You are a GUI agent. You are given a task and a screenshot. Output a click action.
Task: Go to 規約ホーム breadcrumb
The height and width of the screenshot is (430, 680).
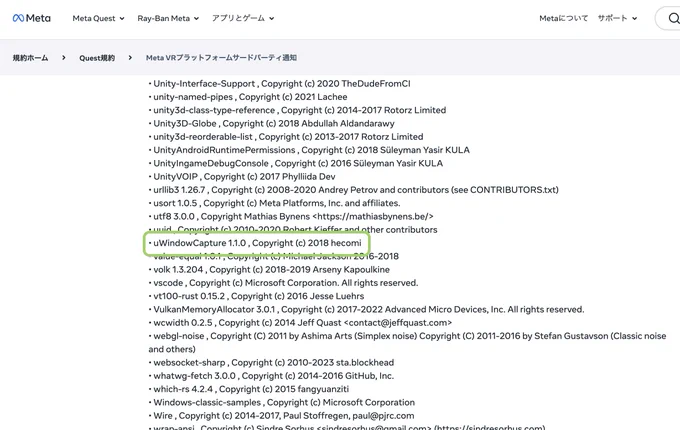click(x=30, y=58)
